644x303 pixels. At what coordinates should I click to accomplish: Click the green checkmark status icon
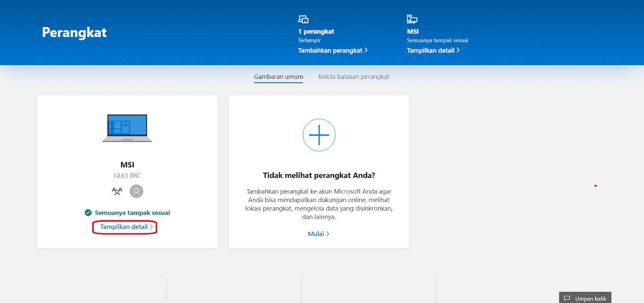click(x=88, y=213)
